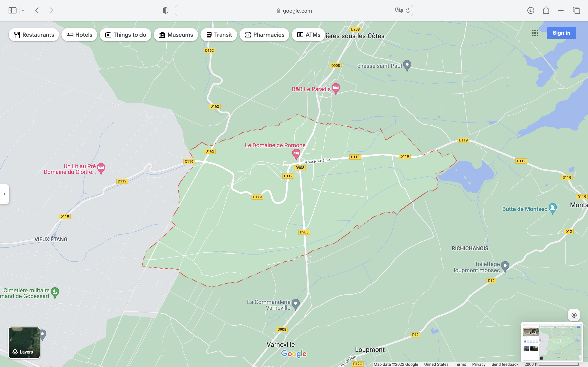The height and width of the screenshot is (367, 588).
Task: Open the Send feedback link
Action: [x=505, y=364]
